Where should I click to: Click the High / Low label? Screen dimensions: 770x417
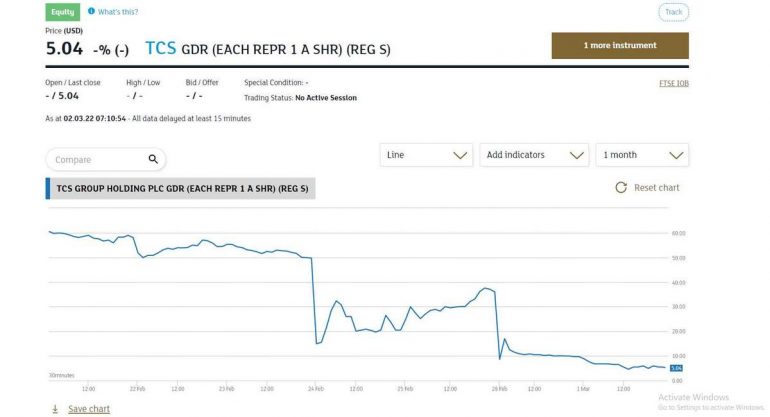click(x=143, y=83)
